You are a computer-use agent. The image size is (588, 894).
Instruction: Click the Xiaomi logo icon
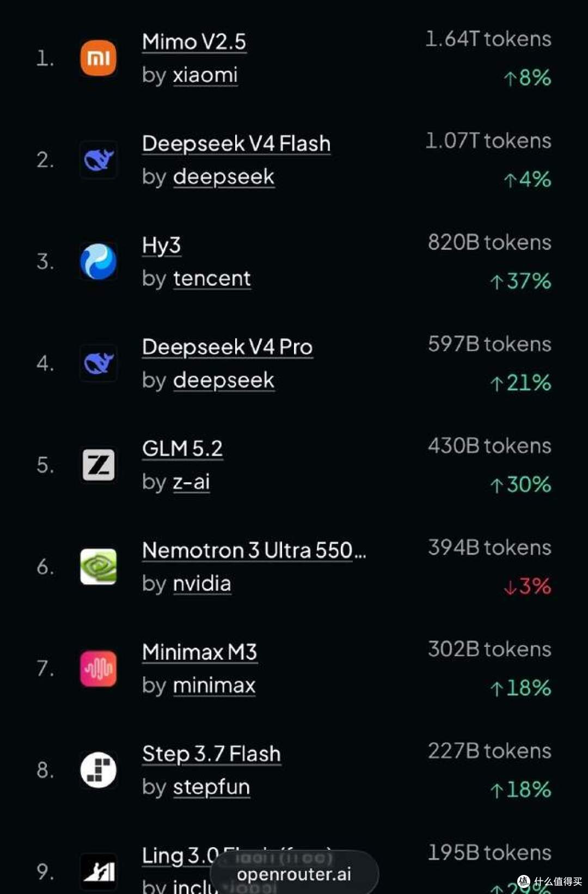pos(99,58)
